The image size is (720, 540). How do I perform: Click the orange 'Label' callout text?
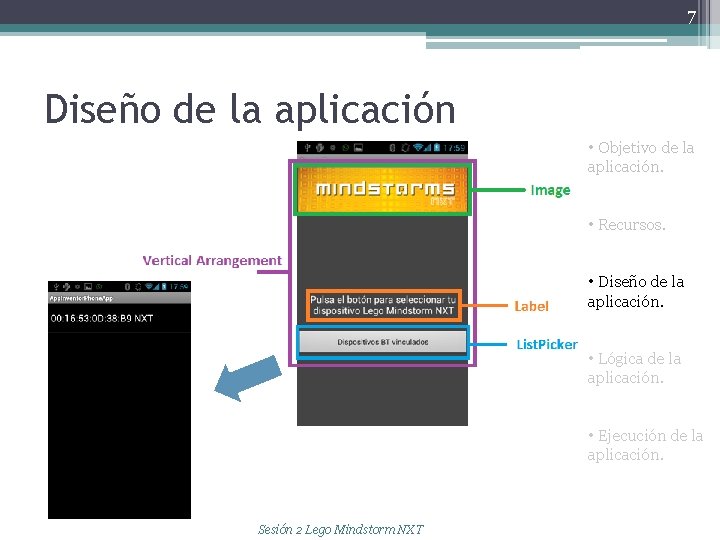tap(531, 306)
